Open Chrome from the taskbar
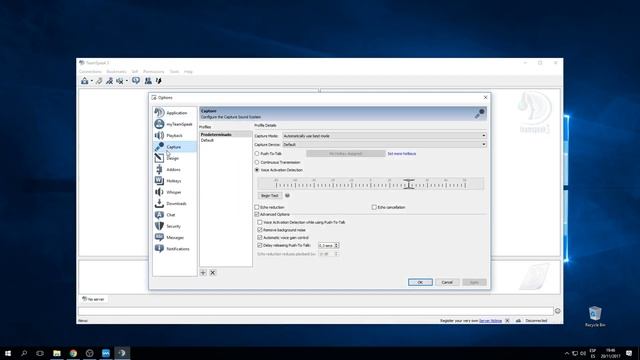The height and width of the screenshot is (360, 640). (x=73, y=353)
